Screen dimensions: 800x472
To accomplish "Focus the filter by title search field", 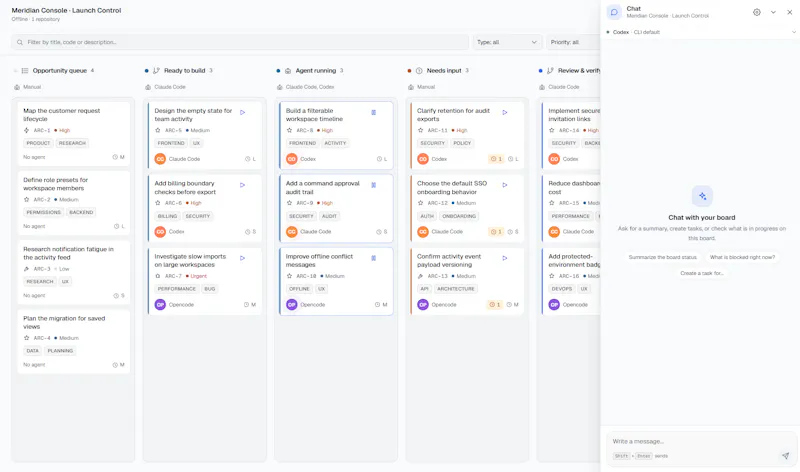I will click(240, 42).
